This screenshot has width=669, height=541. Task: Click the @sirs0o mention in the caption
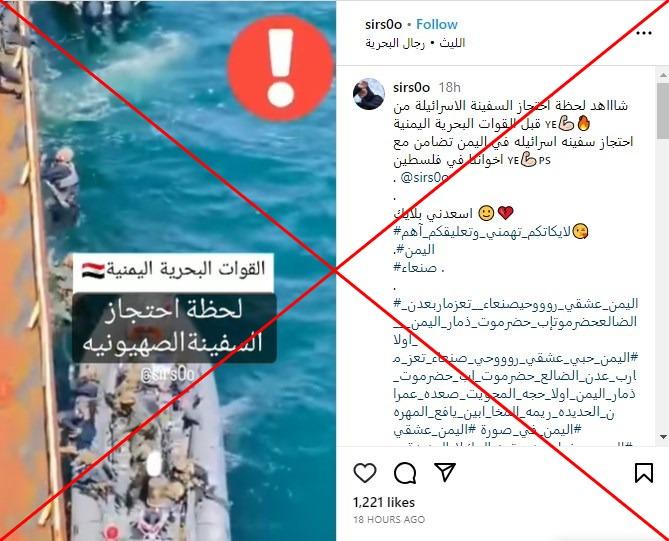[425, 177]
